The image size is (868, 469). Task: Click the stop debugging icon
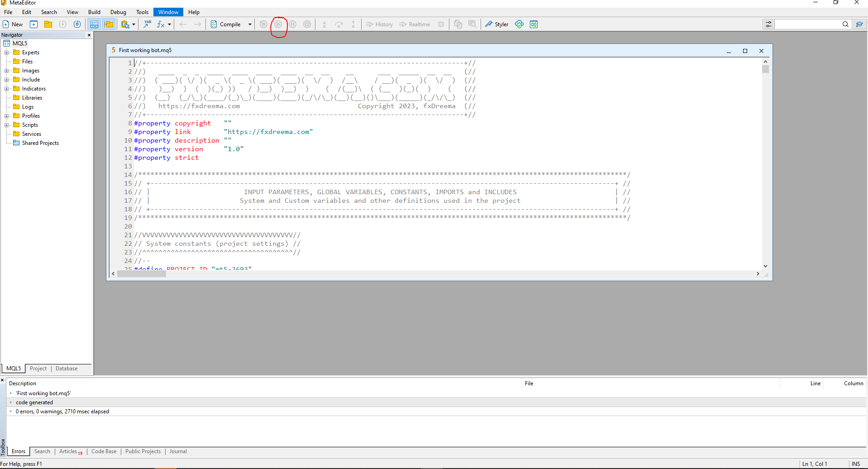tap(307, 24)
